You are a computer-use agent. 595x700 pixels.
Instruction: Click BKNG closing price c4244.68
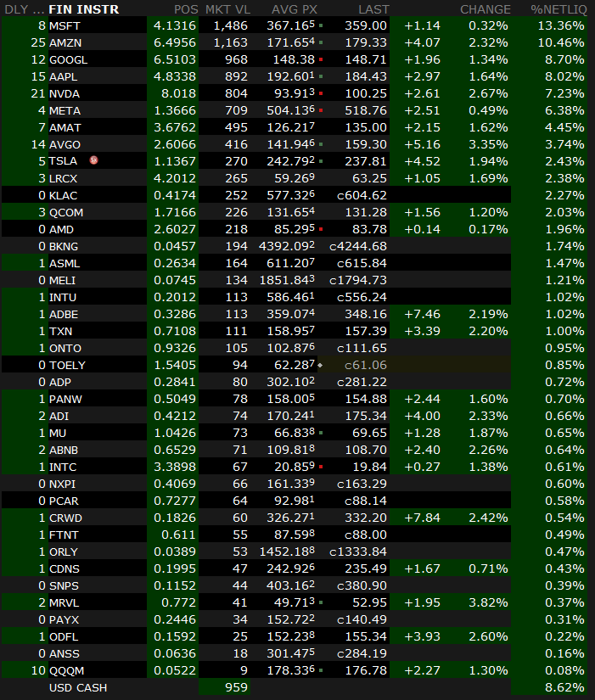point(358,246)
